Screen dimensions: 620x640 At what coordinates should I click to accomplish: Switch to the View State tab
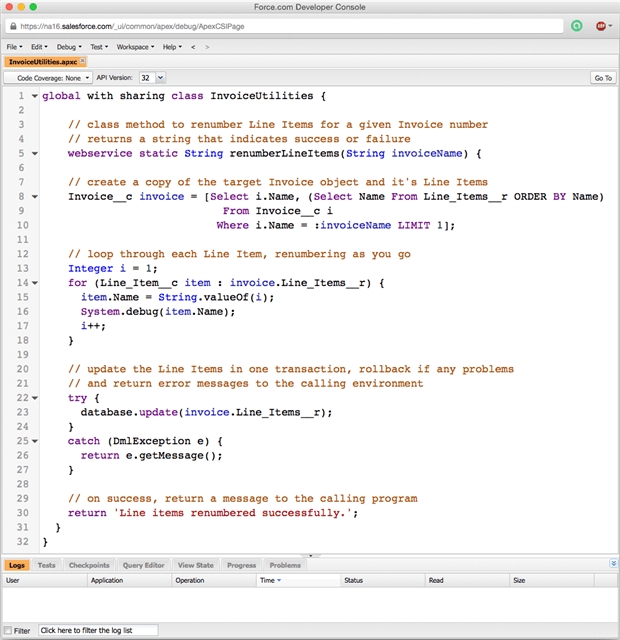pyautogui.click(x=196, y=565)
